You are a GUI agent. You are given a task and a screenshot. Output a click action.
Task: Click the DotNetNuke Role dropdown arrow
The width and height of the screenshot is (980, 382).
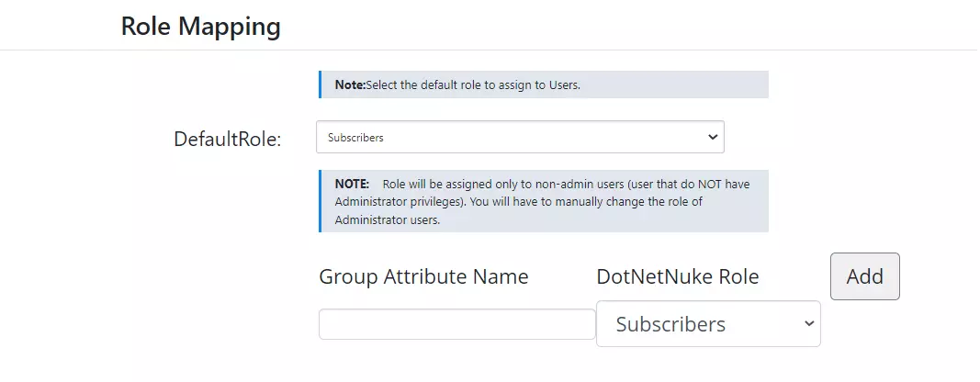coord(809,324)
